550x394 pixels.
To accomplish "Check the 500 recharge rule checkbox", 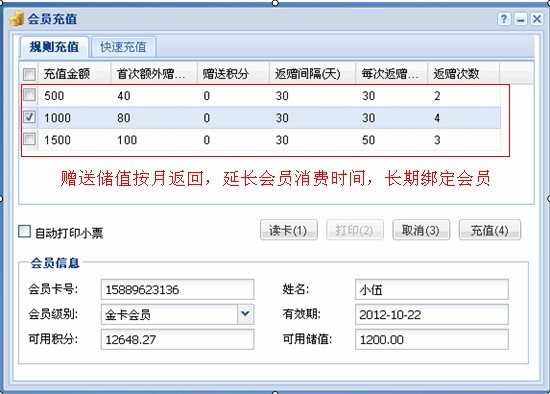I will pos(29,95).
